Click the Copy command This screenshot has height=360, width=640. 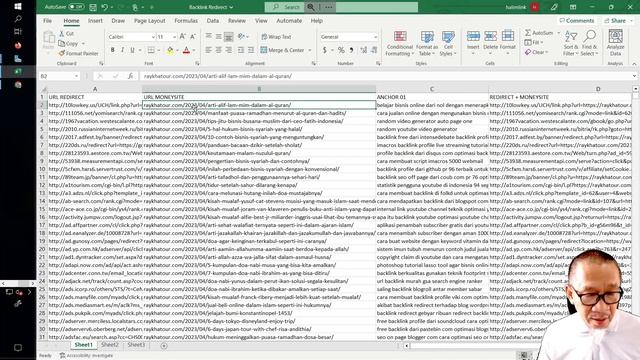coord(69,43)
